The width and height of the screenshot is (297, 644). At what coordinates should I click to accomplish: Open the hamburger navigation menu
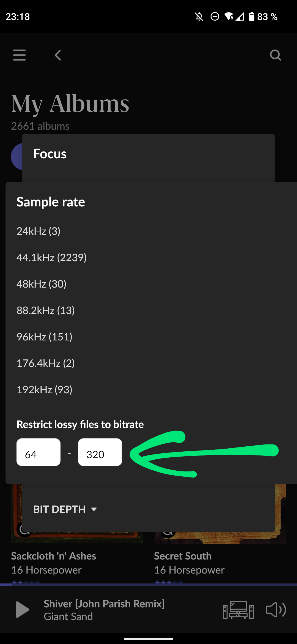click(x=19, y=55)
